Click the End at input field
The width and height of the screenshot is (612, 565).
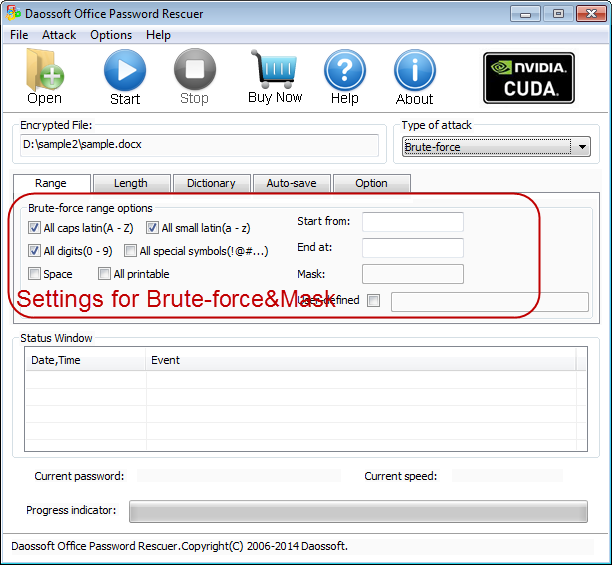click(x=413, y=248)
